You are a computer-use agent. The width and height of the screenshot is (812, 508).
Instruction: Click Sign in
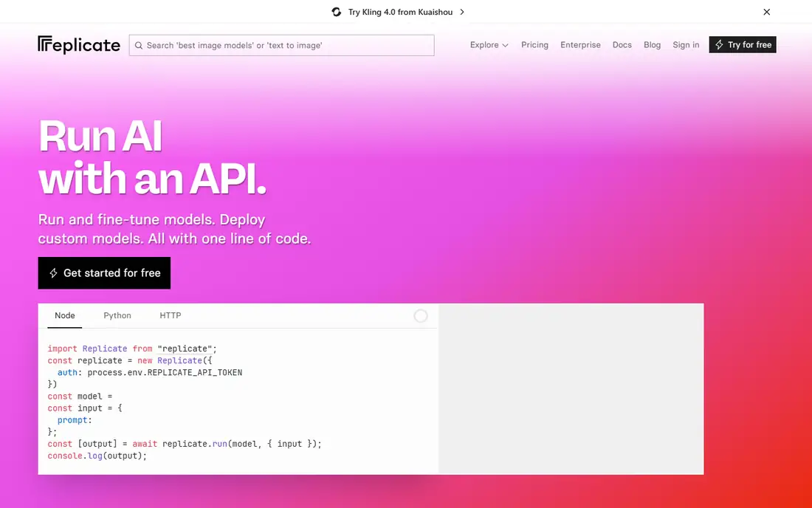(686, 45)
